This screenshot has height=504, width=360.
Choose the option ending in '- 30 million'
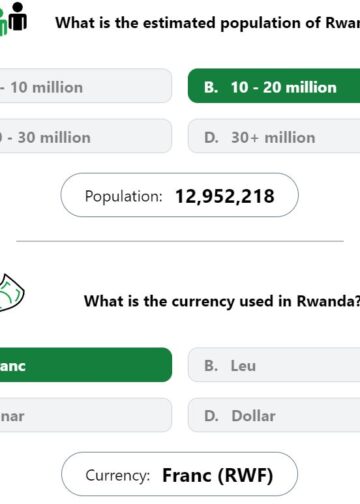86,136
